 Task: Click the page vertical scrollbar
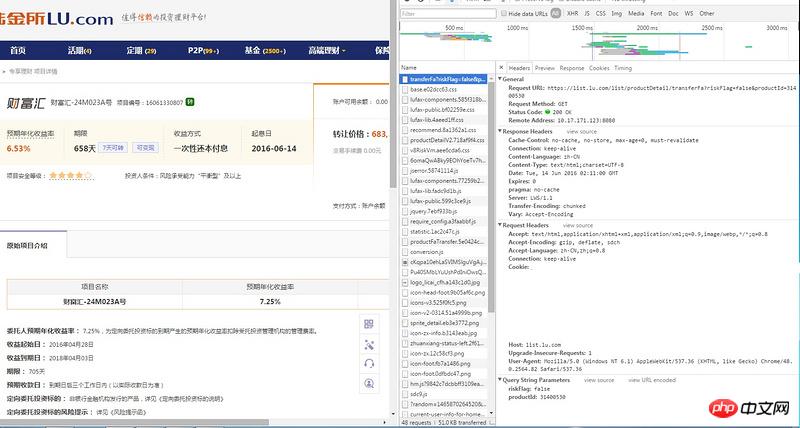[391, 94]
